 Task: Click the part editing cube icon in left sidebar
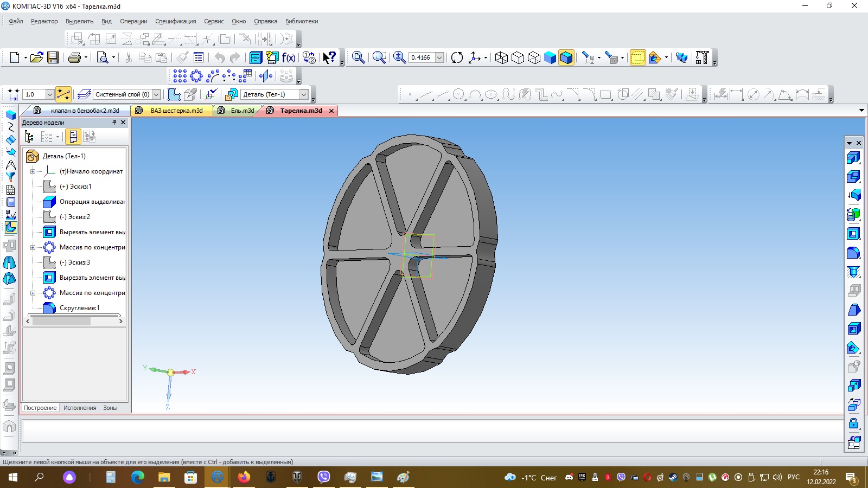tap(10, 115)
